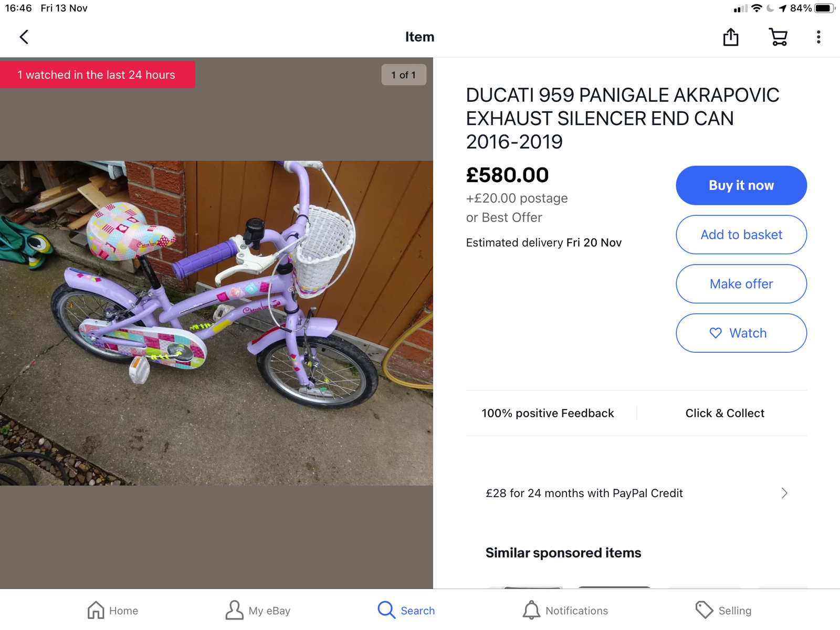Open the three-dot more options menu
The image size is (840, 630).
coord(818,37)
